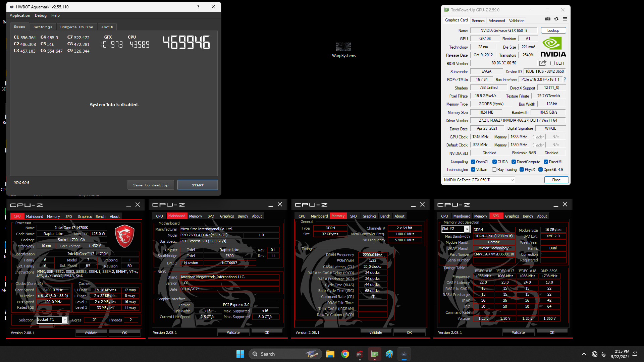Image resolution: width=644 pixels, height=362 pixels.
Task: Open the Help menu in Aquamark
Action: 55,15
